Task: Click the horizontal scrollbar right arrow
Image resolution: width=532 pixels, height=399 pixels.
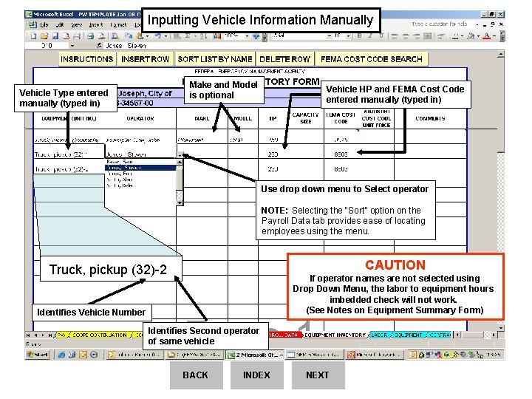Action: pos(494,335)
